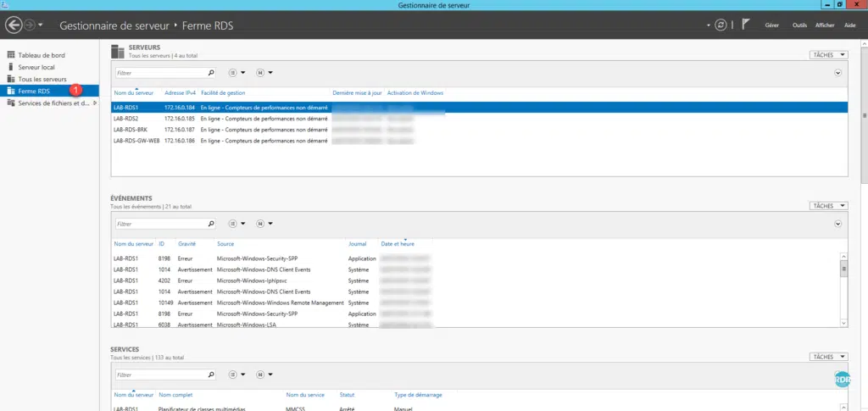This screenshot has height=411, width=868.
Task: Sort by Dernière mise à jour column
Action: [357, 93]
